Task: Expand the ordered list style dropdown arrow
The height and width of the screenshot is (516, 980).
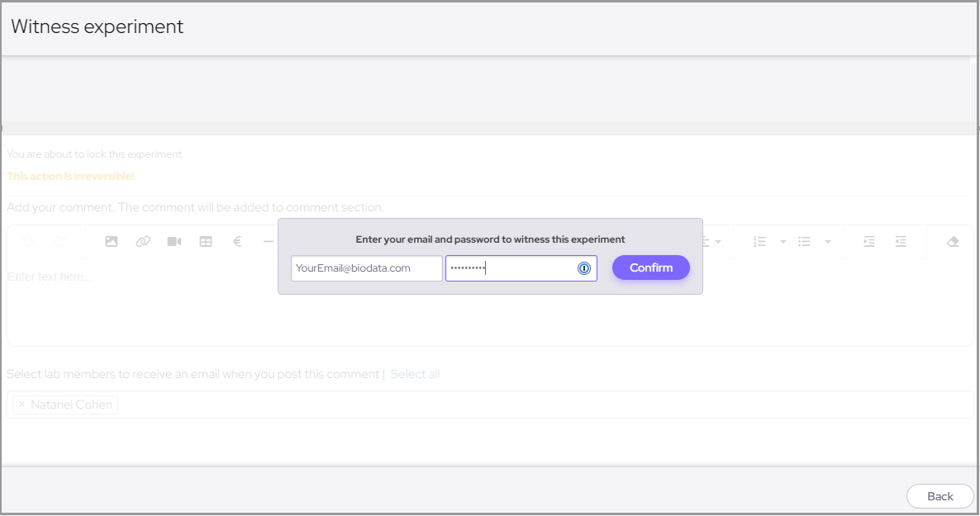Action: 783,242
